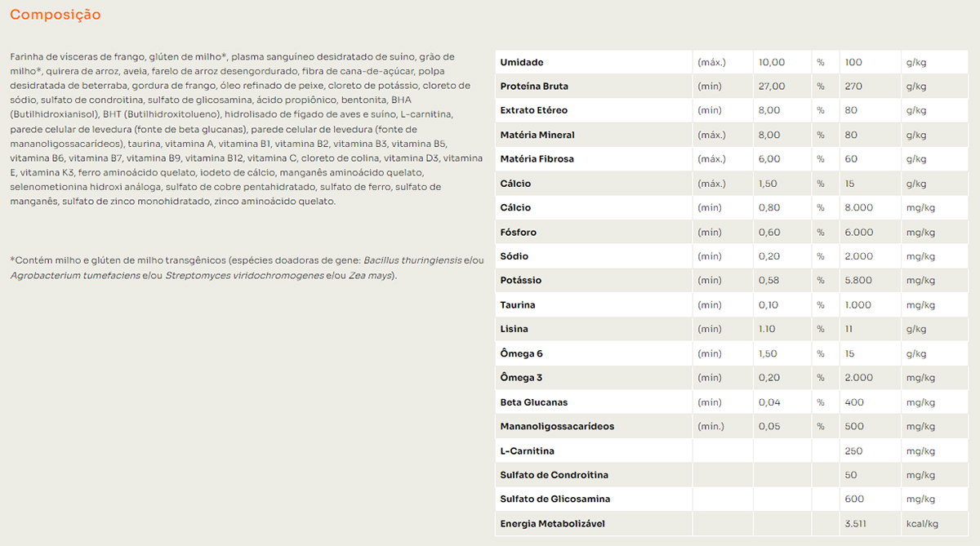The width and height of the screenshot is (980, 546).
Task: Click the Beta Glucanas row label
Action: (533, 402)
